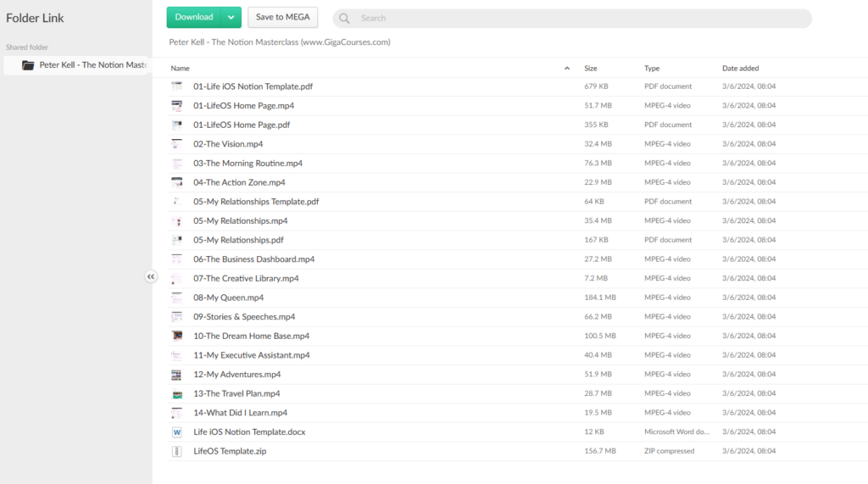Click into the Search input field

[x=576, y=18]
